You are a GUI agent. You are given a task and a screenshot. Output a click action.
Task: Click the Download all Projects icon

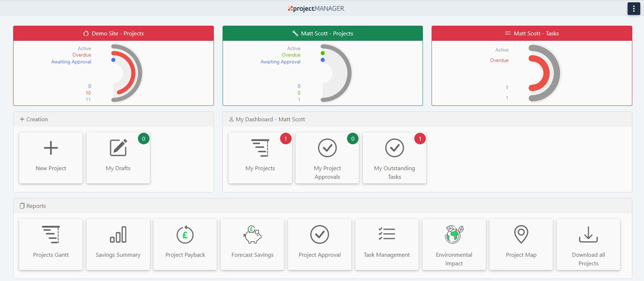point(588,234)
